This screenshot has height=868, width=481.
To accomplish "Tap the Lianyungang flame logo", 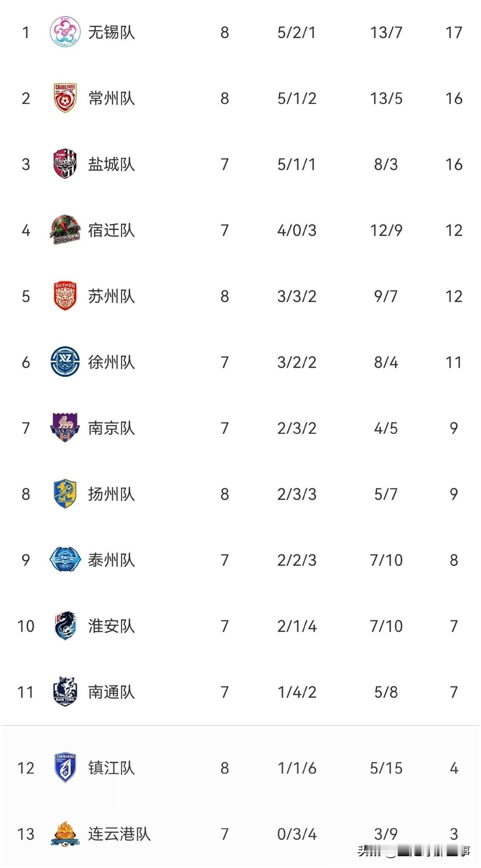I will click(x=65, y=834).
